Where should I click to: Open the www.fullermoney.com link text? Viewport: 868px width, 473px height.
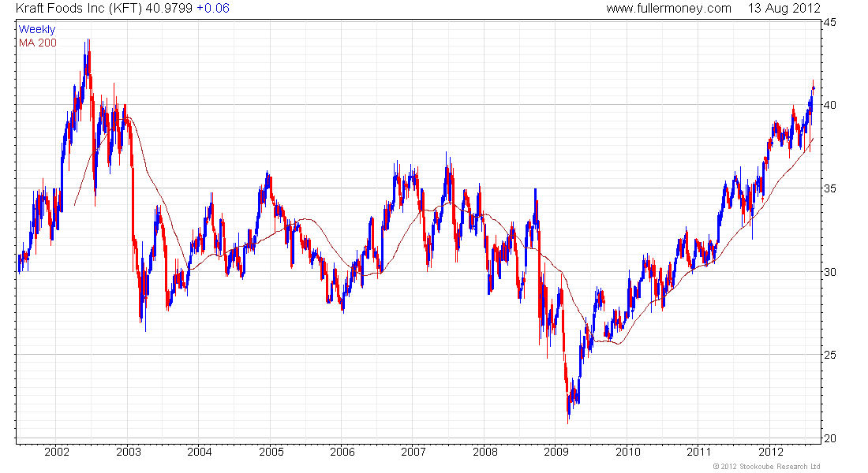(x=668, y=9)
